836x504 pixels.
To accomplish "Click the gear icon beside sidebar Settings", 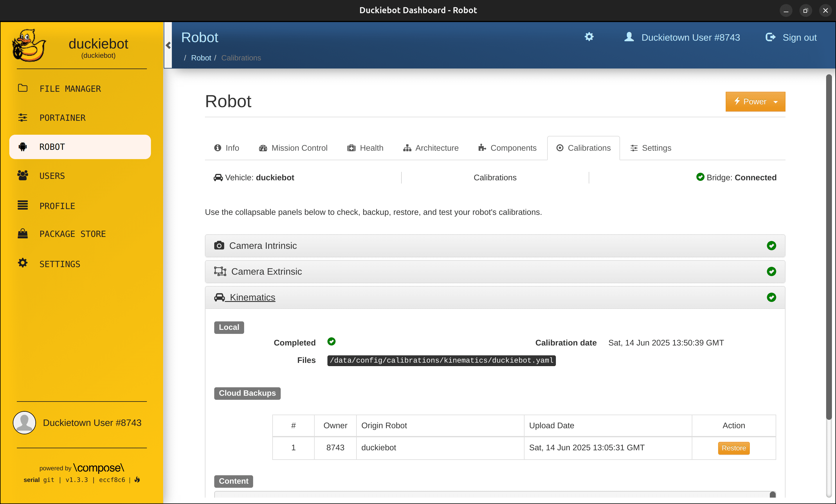I will (x=23, y=263).
